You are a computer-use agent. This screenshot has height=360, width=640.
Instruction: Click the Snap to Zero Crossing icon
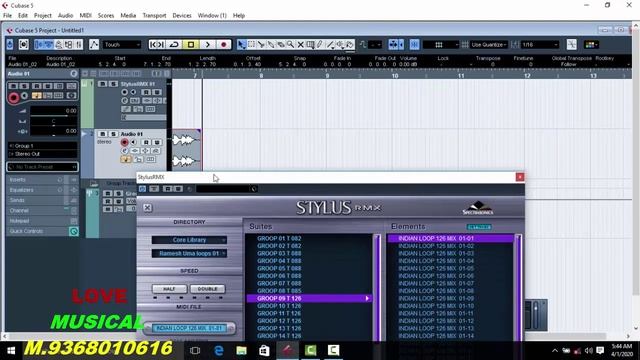point(572,44)
